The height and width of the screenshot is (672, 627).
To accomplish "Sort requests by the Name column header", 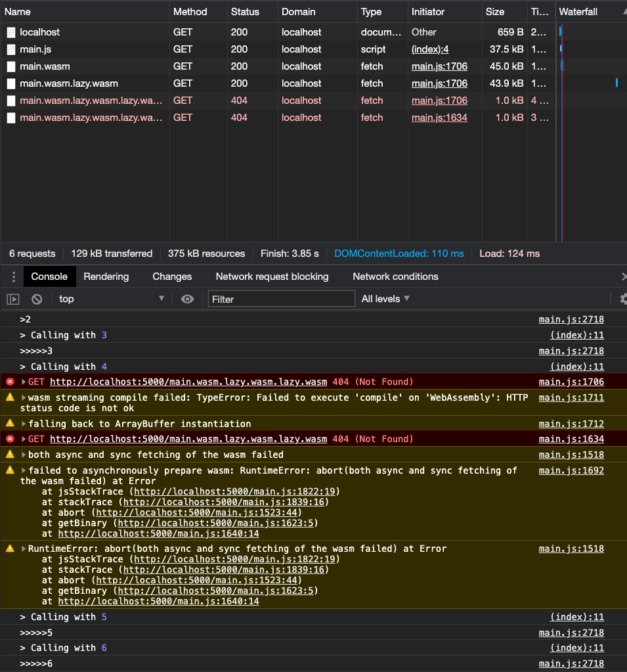I will tap(85, 12).
